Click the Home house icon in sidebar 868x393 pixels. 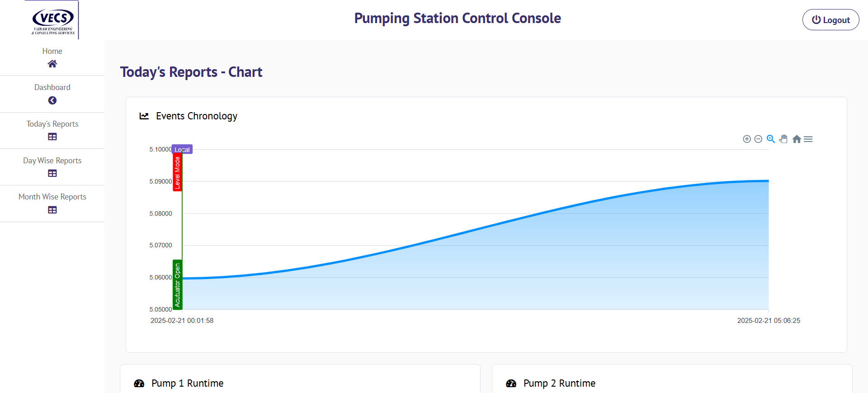pos(52,64)
